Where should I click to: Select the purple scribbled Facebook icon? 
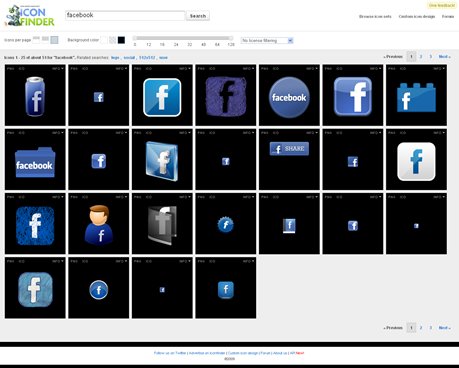point(226,96)
